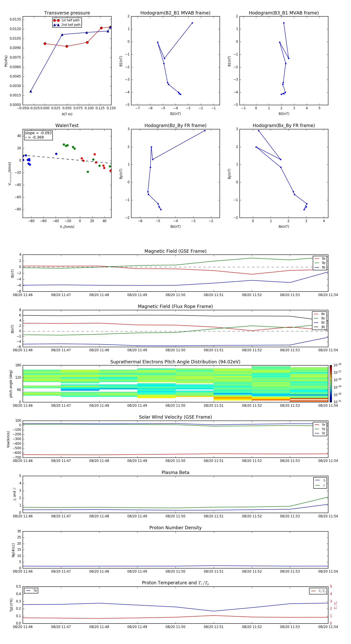Select the "slope = -0.093" annotation text
351x644 pixels.
click(38, 133)
